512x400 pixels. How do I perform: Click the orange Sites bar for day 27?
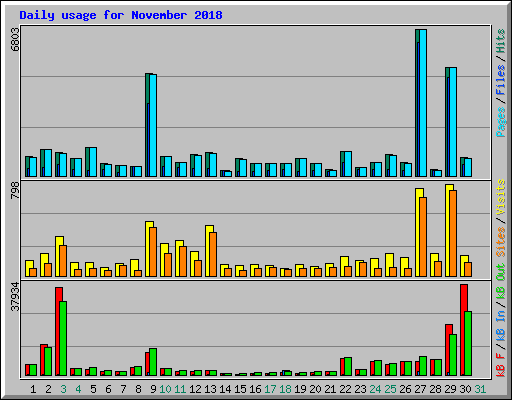pos(423,237)
